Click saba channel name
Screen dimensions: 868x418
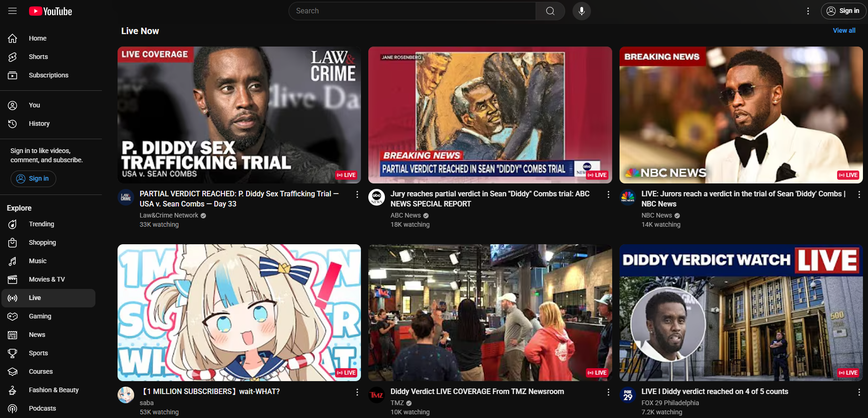click(x=147, y=403)
